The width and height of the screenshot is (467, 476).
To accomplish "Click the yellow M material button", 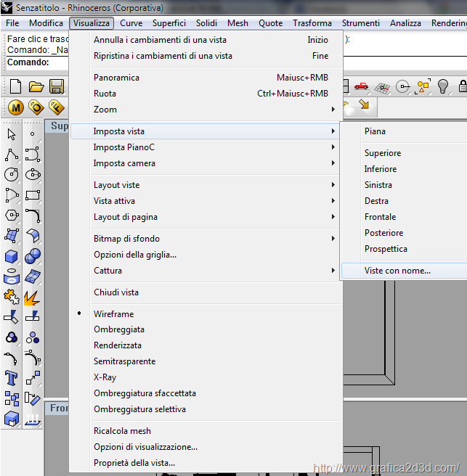I will (x=15, y=107).
